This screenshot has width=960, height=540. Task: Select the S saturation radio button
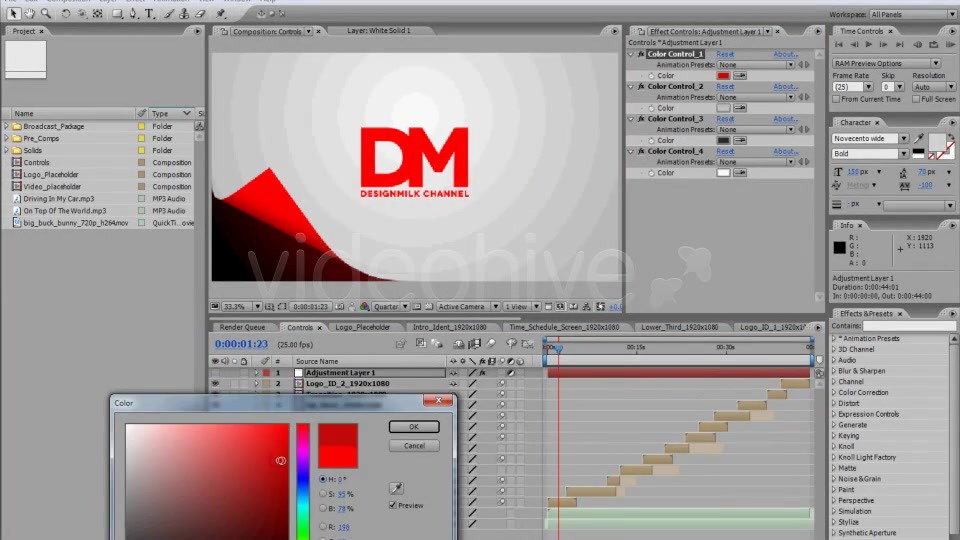tap(323, 493)
